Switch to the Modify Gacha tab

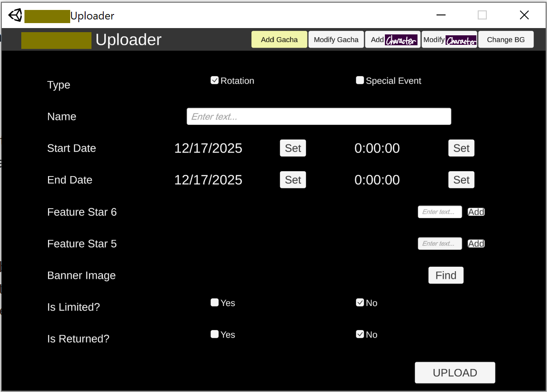(x=336, y=39)
